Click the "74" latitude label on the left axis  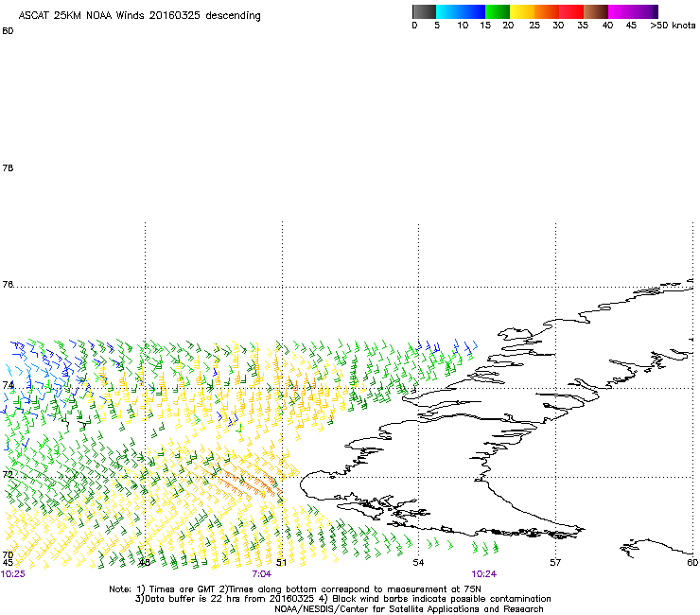coord(8,385)
